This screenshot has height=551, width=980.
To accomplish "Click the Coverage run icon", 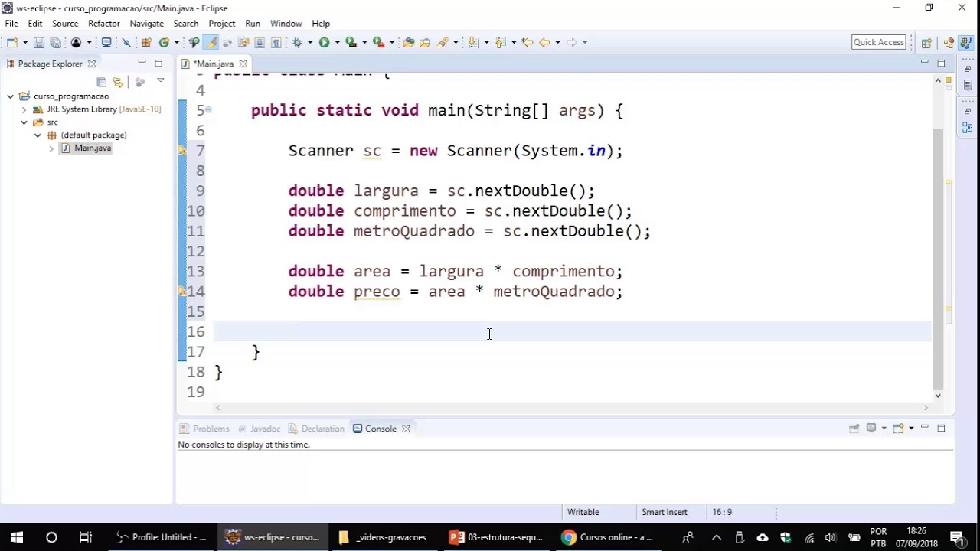I will tap(351, 42).
